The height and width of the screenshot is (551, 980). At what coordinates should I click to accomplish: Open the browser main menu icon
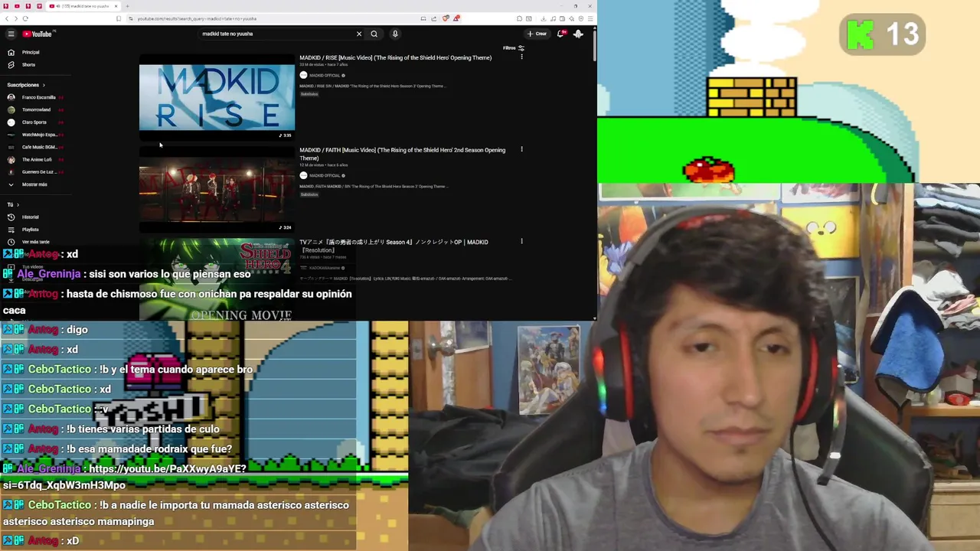point(590,18)
